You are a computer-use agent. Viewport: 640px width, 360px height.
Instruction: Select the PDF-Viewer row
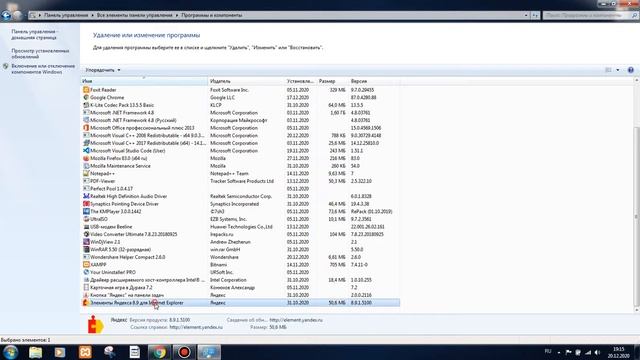(240, 181)
